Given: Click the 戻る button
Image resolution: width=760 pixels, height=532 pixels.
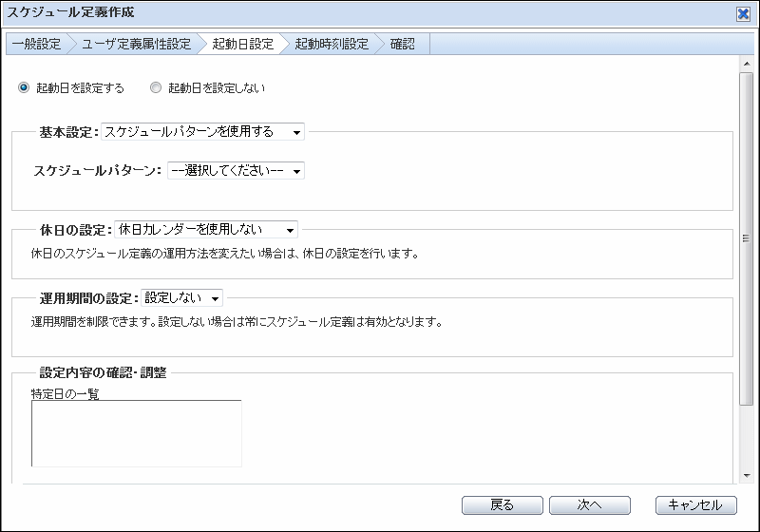Looking at the screenshot, I should [x=502, y=505].
